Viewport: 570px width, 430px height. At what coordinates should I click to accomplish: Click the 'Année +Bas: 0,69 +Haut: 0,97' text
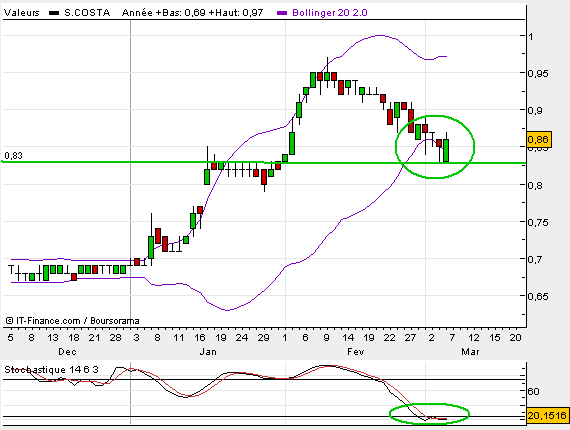click(192, 13)
